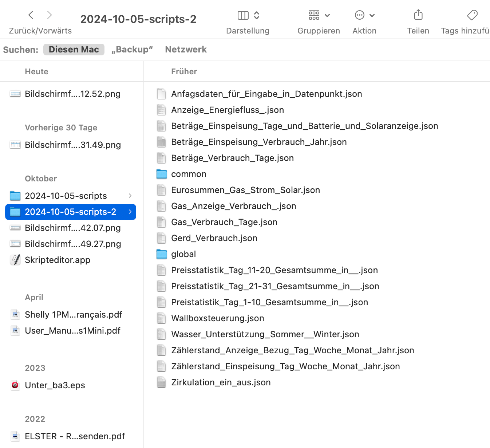Viewport: 490px width, 448px height.
Task: Select Preistatistik_Tag_1-10_Gesamtsumme_in__.json
Action: click(269, 302)
